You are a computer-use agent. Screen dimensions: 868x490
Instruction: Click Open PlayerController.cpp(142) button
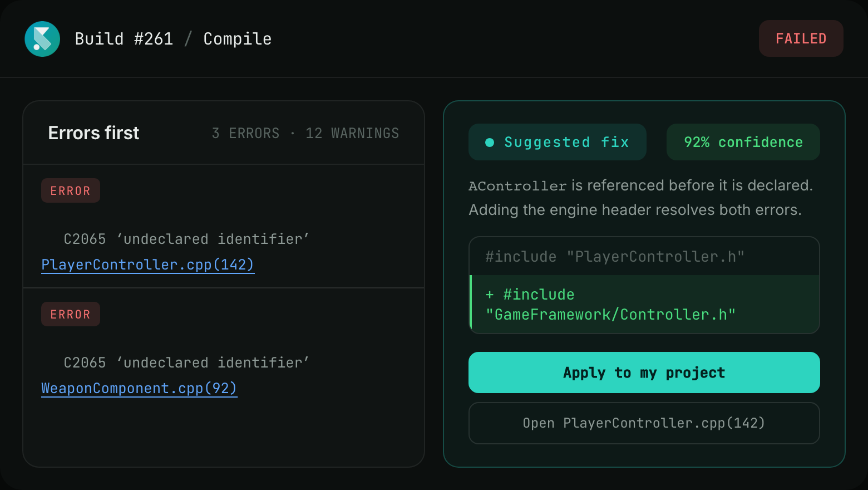(644, 423)
